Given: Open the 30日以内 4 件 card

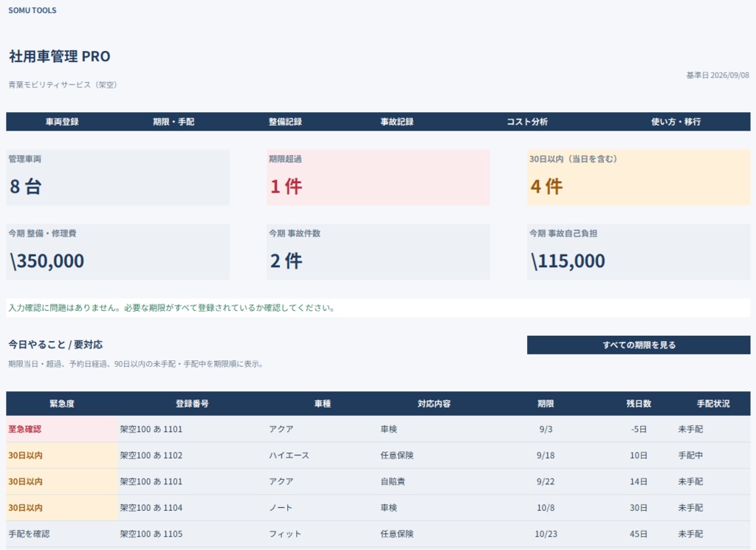Looking at the screenshot, I should click(639, 177).
